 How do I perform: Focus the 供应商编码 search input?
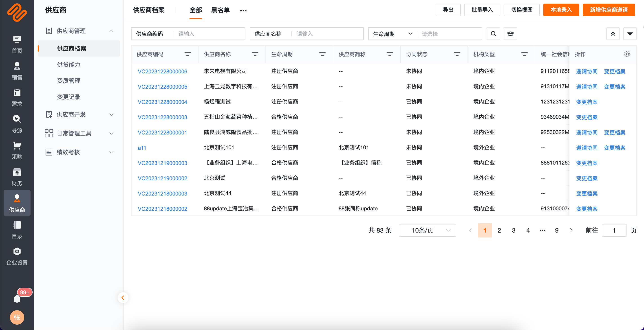click(210, 34)
